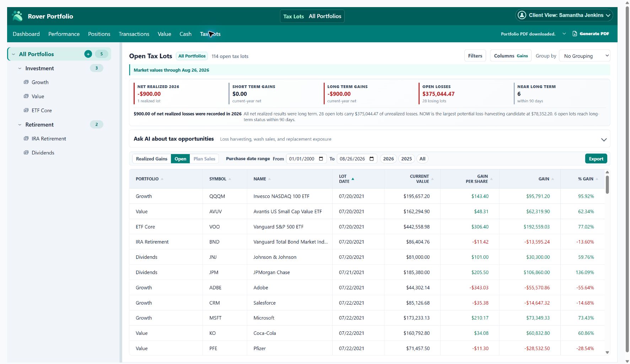Open the Group by No Grouping dropdown
630x364 pixels.
[585, 56]
